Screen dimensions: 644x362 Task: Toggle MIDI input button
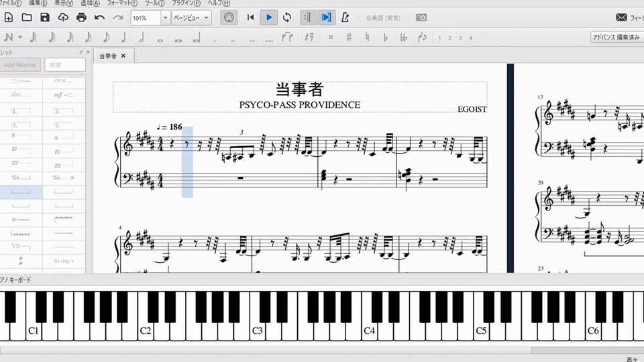229,17
